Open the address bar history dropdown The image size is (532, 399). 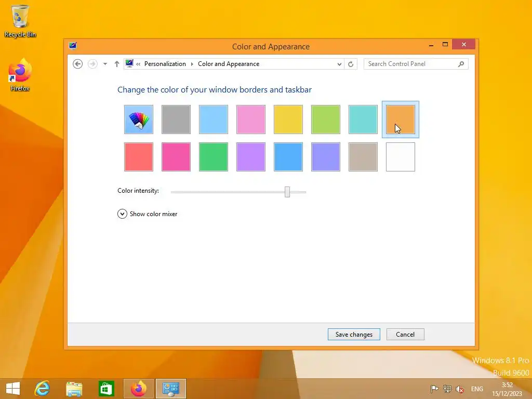[x=339, y=64]
